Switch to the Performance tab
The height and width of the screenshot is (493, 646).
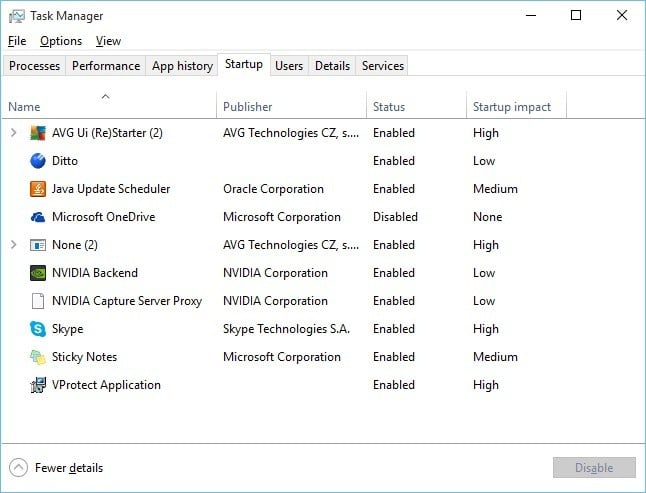tap(106, 66)
